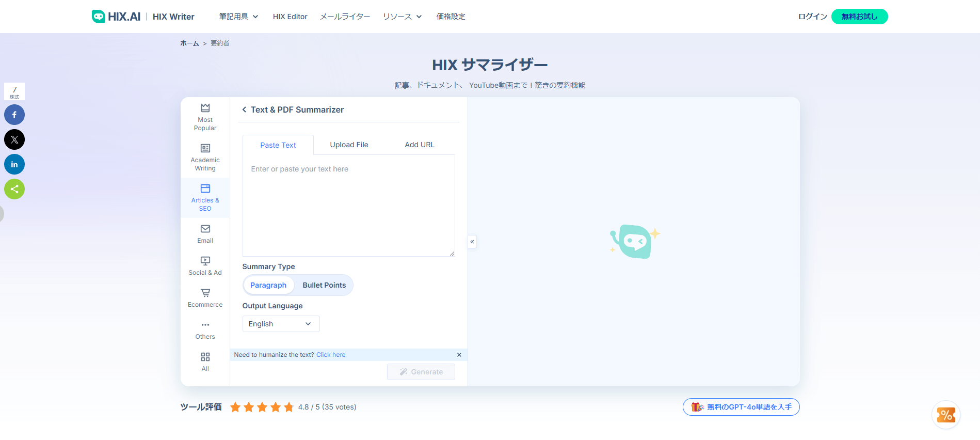980x440 pixels.
Task: Expand the リソース menu
Action: click(x=403, y=17)
